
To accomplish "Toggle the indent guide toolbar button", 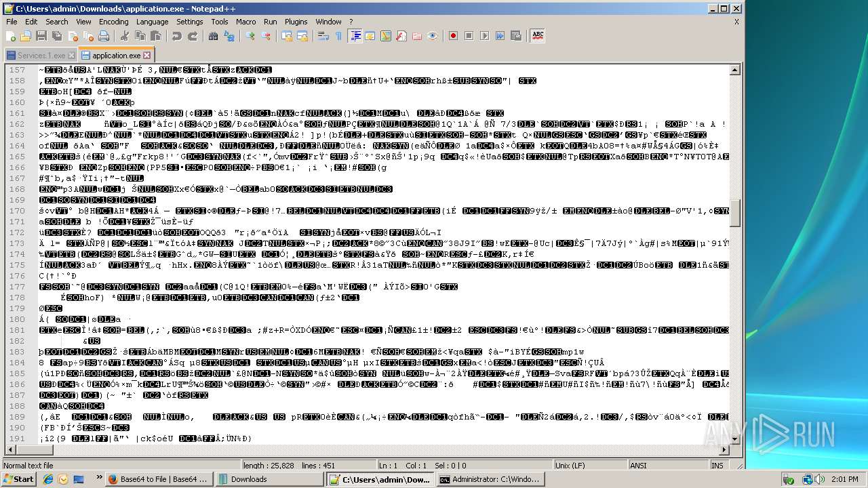I will [x=354, y=36].
